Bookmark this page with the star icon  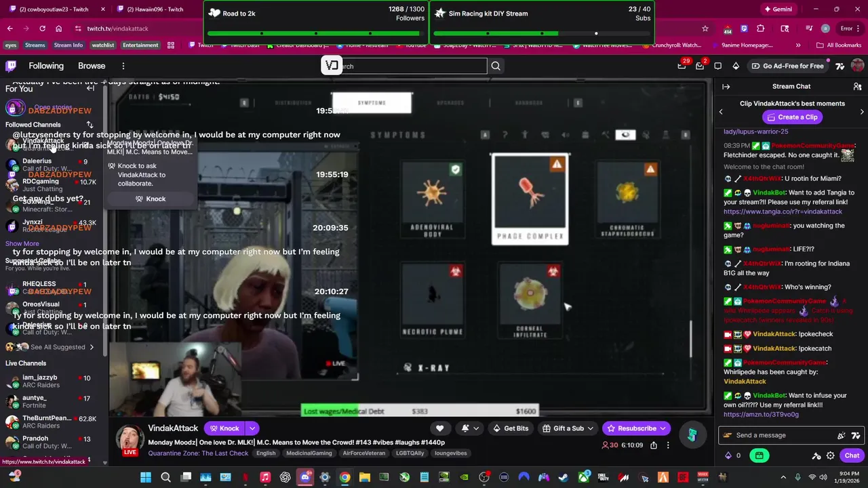click(705, 28)
